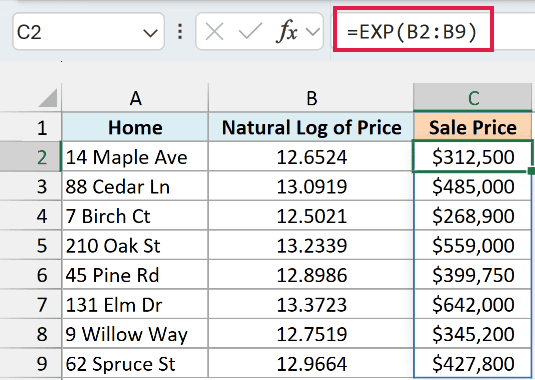Select cell 9 Willow Way

tap(135, 334)
